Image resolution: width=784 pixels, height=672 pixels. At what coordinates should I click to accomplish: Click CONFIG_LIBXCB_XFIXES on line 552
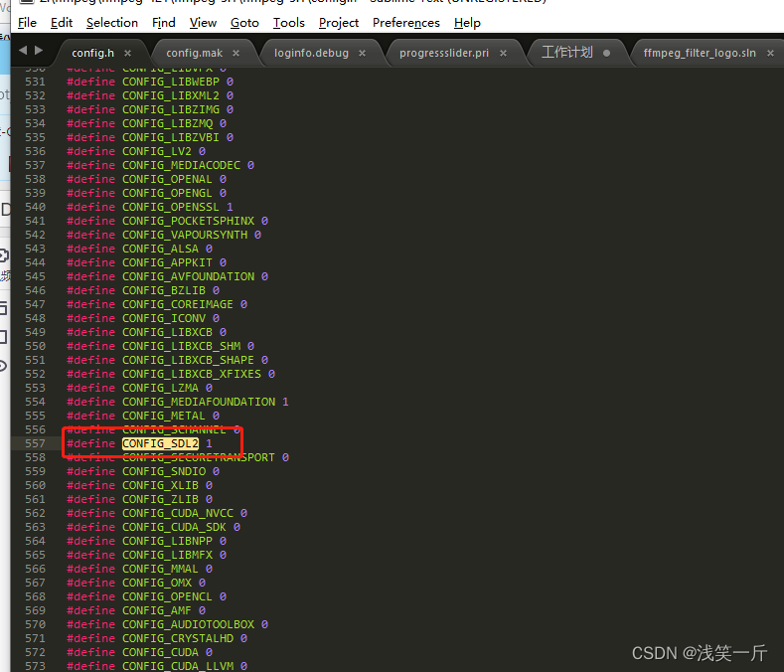pyautogui.click(x=192, y=374)
